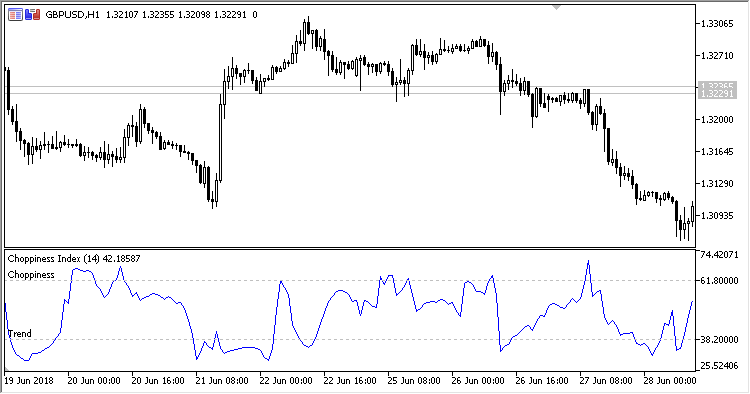Screen dimensions: 750x394
Task: Click price scale value 1.33065
Action: tap(717, 24)
